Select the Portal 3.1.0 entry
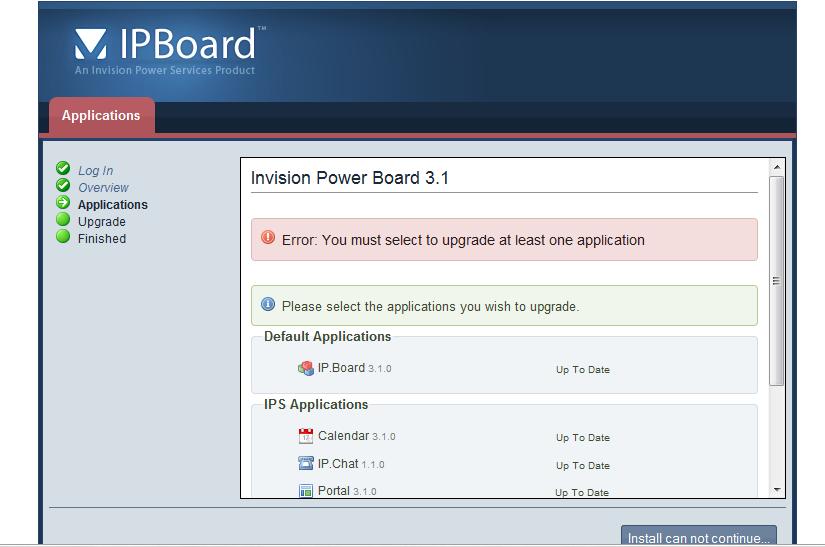This screenshot has width=825, height=547. click(x=347, y=491)
